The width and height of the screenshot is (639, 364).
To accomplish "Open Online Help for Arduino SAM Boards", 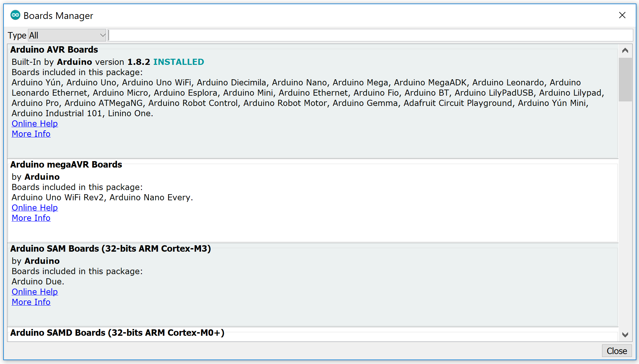I will click(x=35, y=292).
